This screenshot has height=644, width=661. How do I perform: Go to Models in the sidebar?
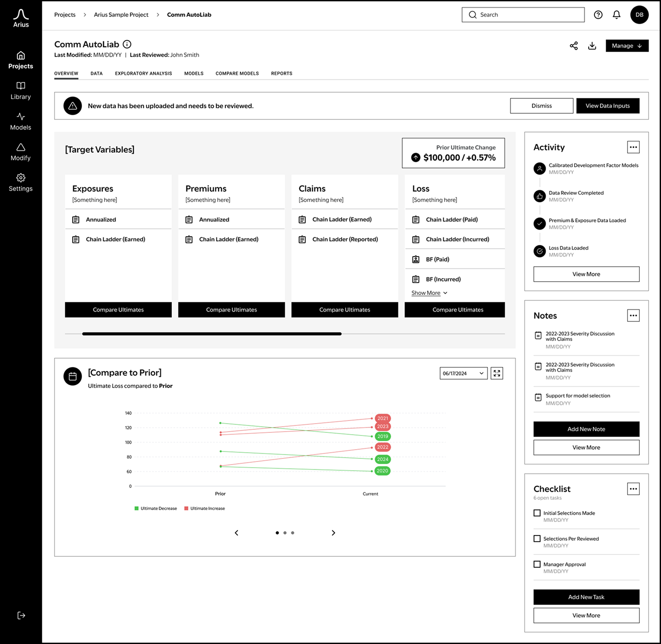click(x=21, y=122)
